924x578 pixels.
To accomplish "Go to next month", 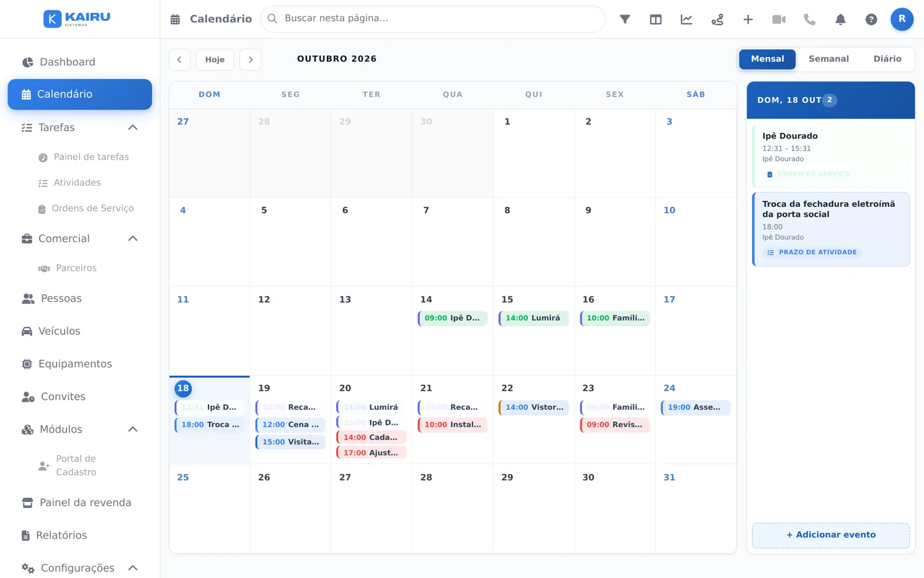I will pyautogui.click(x=250, y=60).
